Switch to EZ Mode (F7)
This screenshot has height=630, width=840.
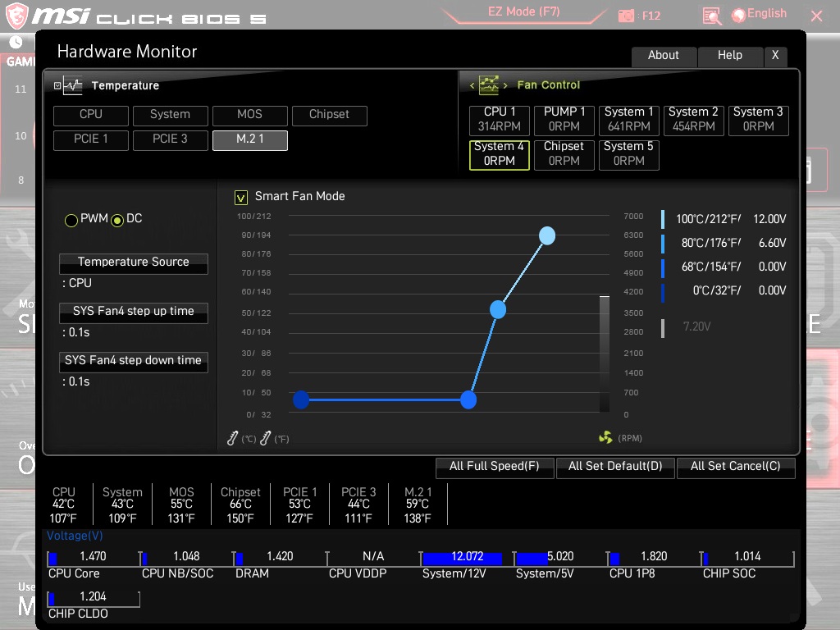pyautogui.click(x=524, y=12)
